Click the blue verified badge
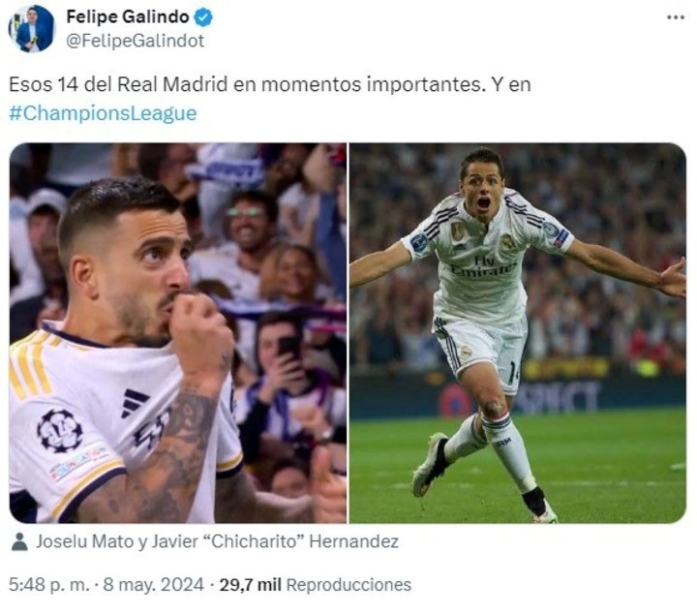The width and height of the screenshot is (697, 616). click(x=204, y=17)
